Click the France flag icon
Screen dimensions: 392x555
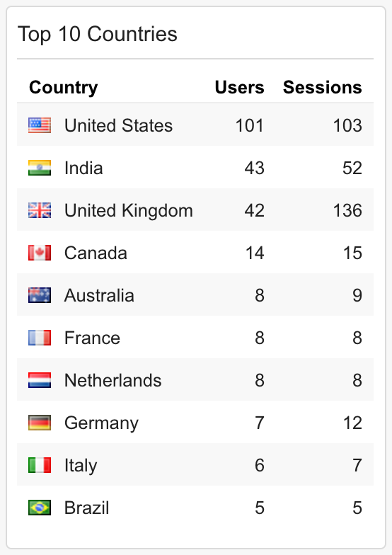coord(40,338)
